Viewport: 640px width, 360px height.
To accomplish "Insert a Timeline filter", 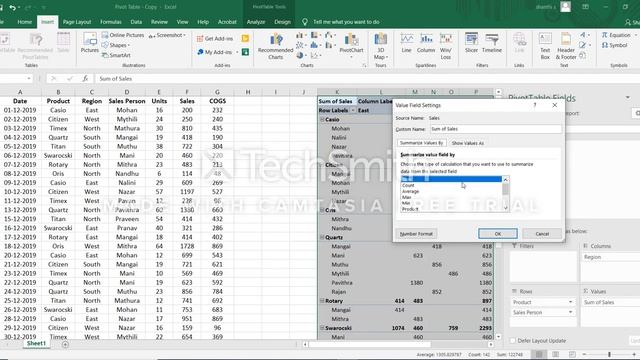I will [492, 43].
